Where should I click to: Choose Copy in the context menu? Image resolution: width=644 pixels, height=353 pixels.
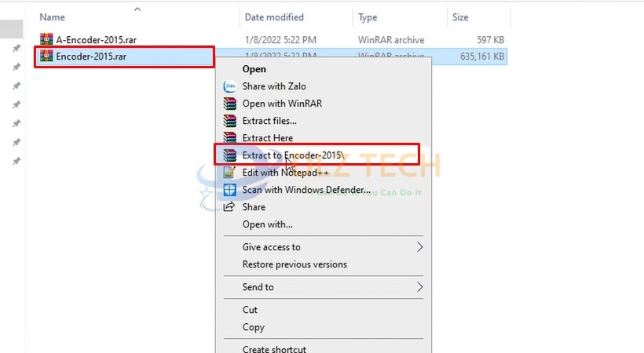pos(254,327)
